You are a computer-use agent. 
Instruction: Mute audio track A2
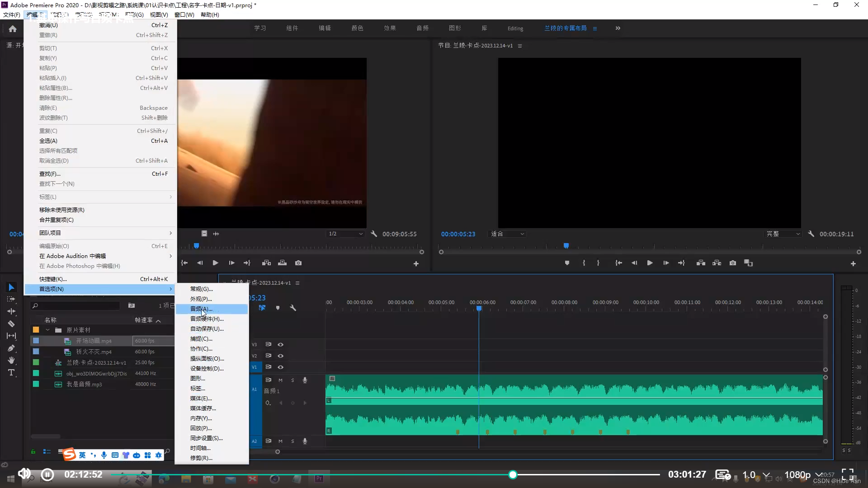point(280,441)
